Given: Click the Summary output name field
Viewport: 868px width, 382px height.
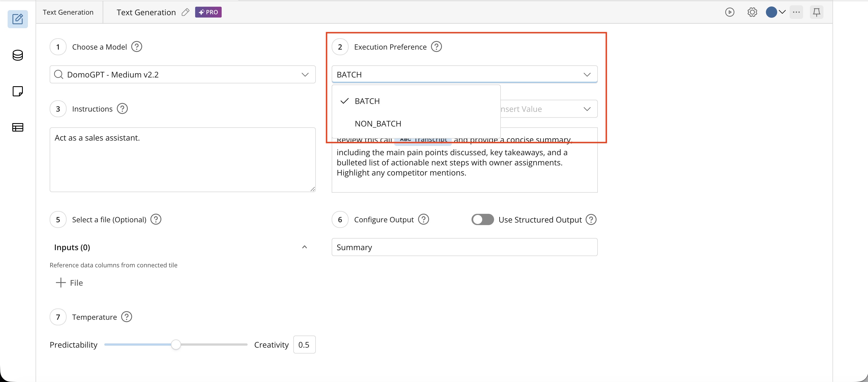Looking at the screenshot, I should (464, 247).
